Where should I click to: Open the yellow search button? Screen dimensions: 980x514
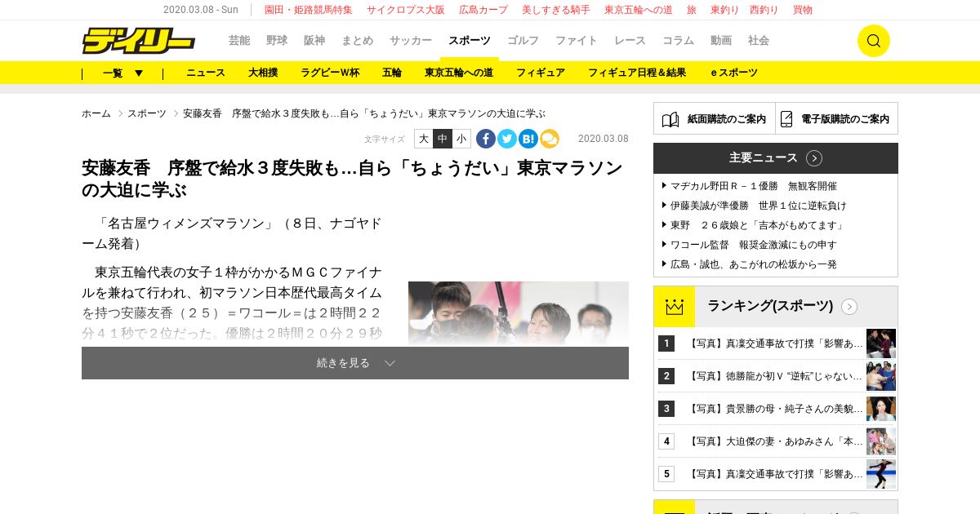(x=873, y=41)
